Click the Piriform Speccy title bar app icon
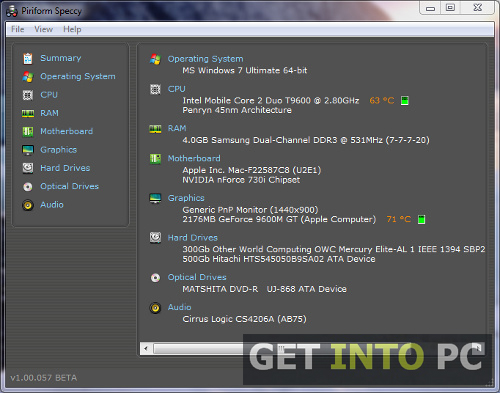This screenshot has width=500, height=393. coord(12,11)
